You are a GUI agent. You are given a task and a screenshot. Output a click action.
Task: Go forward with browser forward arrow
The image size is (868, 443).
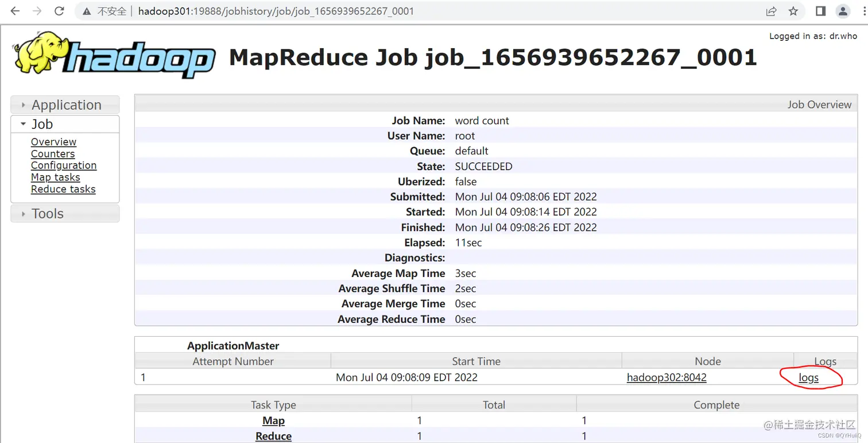pyautogui.click(x=37, y=11)
